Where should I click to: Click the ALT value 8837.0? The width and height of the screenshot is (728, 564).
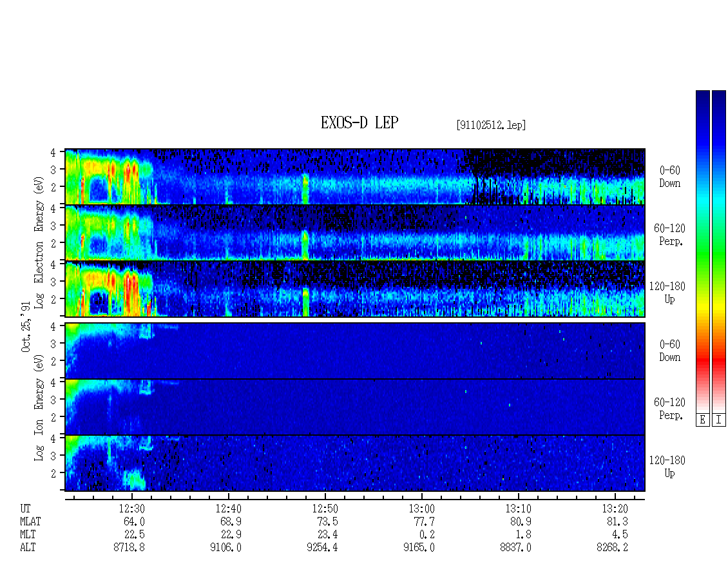(x=515, y=548)
